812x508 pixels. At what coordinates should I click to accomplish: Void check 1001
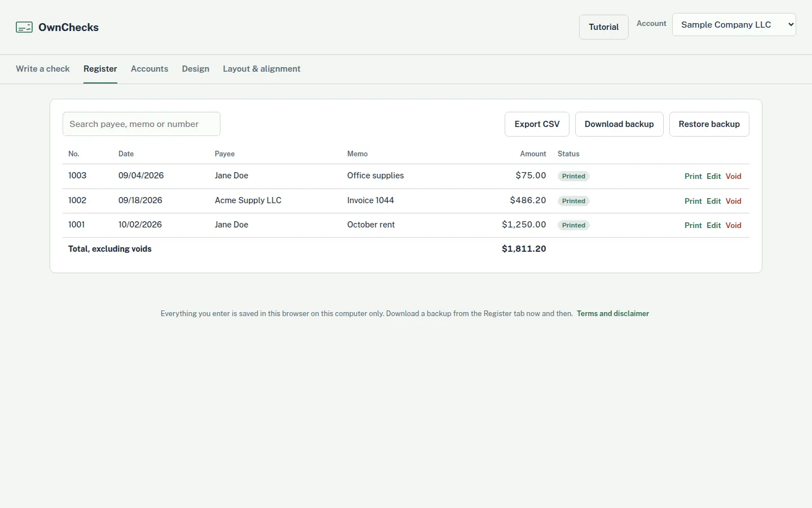pos(734,225)
